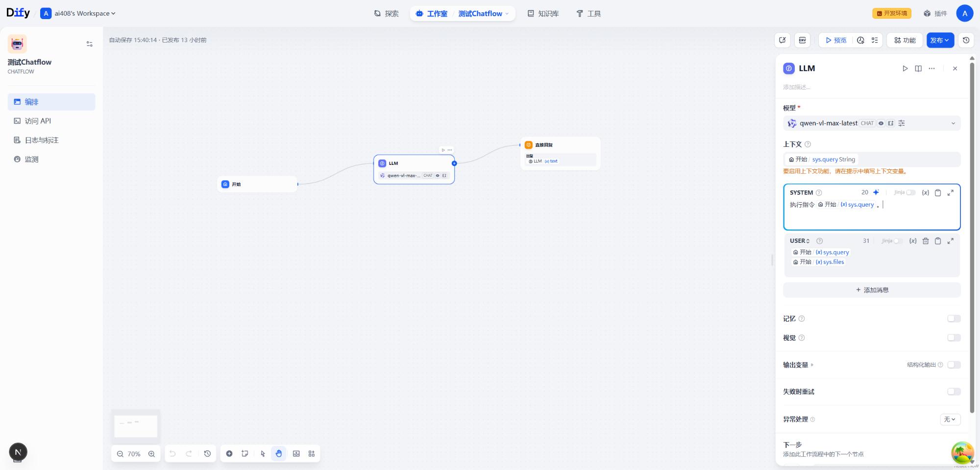Open the 发布 publish dropdown

[x=940, y=40]
